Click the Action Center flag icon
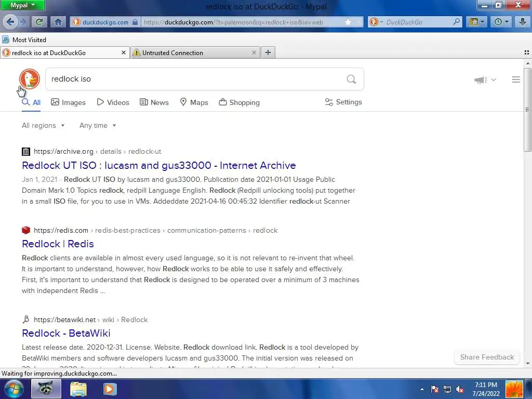This screenshot has height=399, width=532. tap(435, 389)
